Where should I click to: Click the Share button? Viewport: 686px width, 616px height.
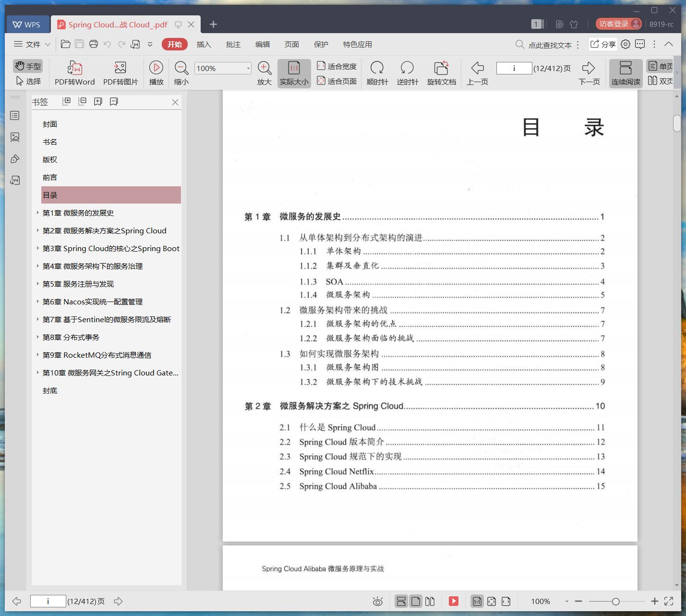click(603, 44)
